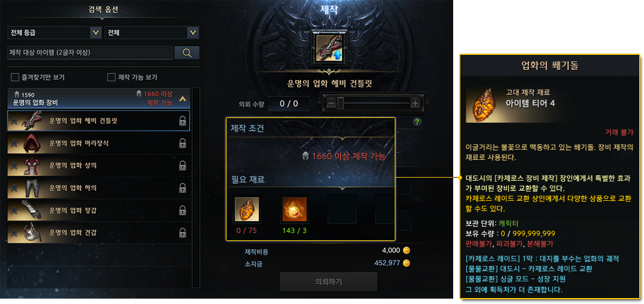This screenshot has width=644, height=304.
Task: Select 운명의 업화 상의 in the list
Action: tap(98, 166)
